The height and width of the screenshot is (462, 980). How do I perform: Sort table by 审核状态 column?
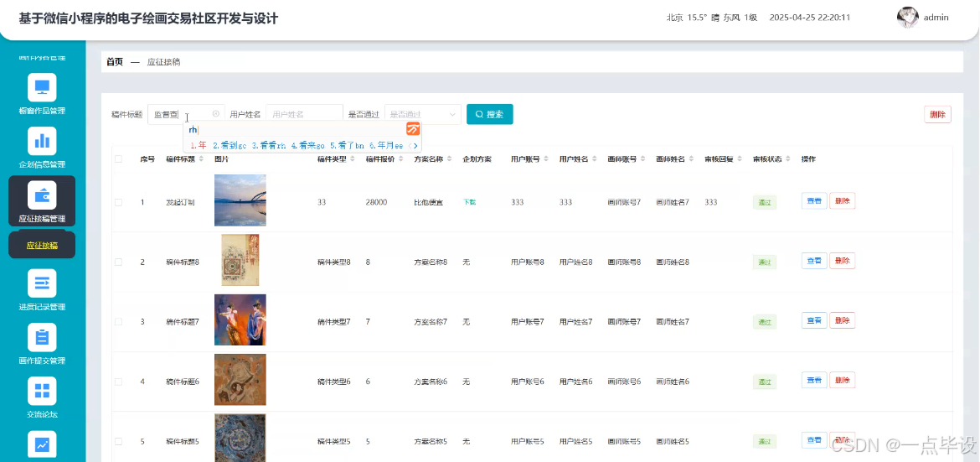(x=789, y=159)
